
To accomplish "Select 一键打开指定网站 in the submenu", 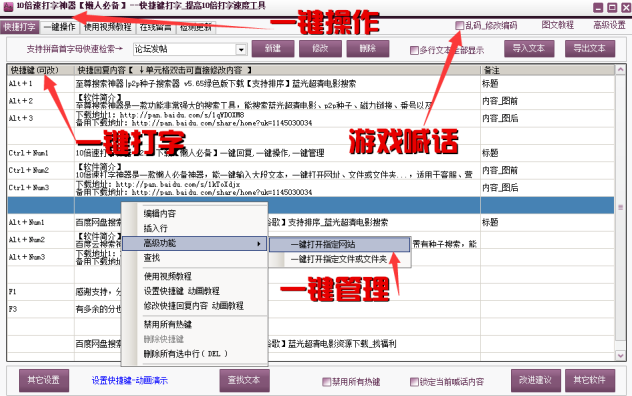I will (339, 244).
